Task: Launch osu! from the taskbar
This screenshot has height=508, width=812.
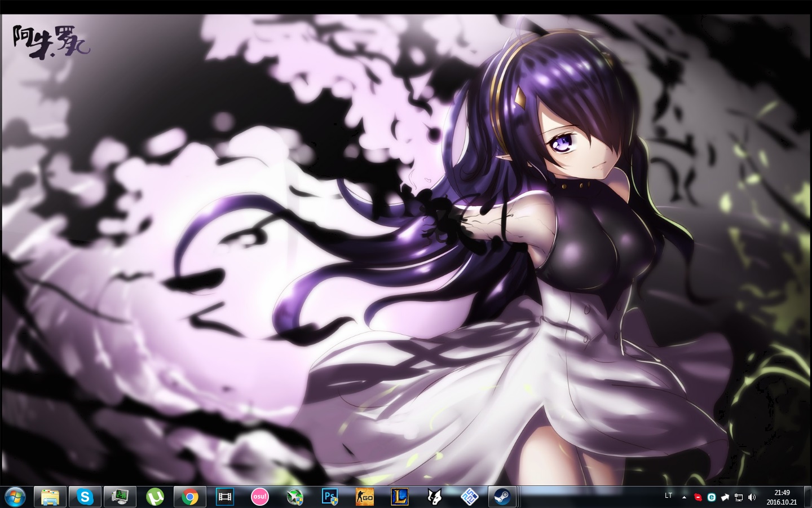Action: point(260,497)
